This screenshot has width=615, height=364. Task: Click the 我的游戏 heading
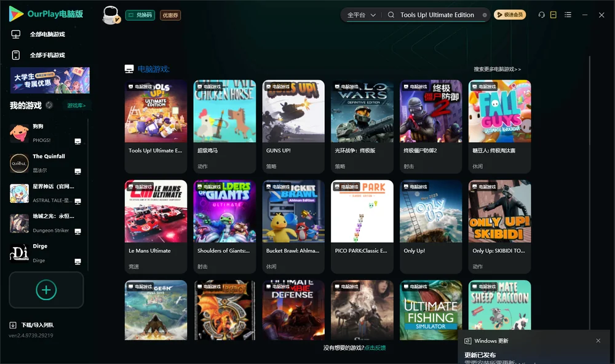[25, 105]
